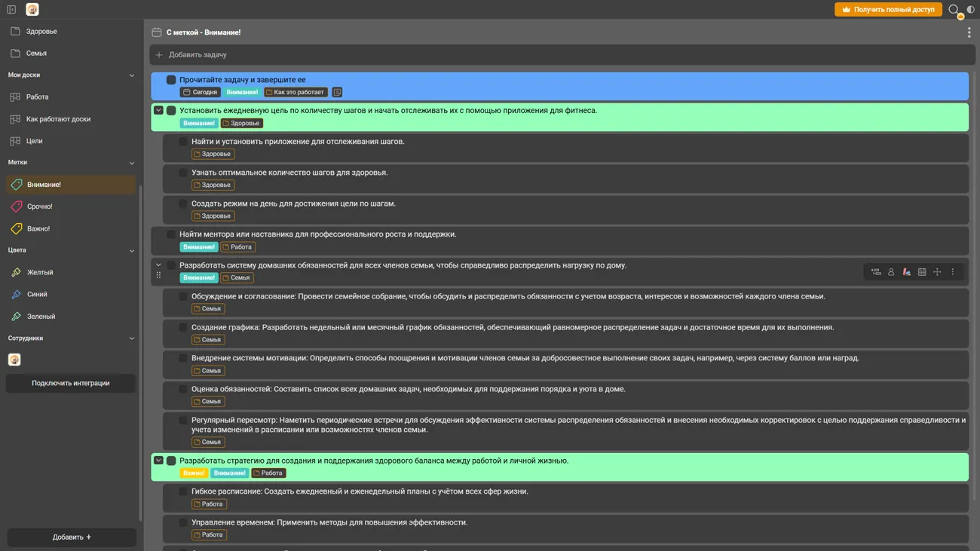Open the calendar icon in the hovered task toolbar
This screenshot has width=980, height=551.
tap(922, 272)
